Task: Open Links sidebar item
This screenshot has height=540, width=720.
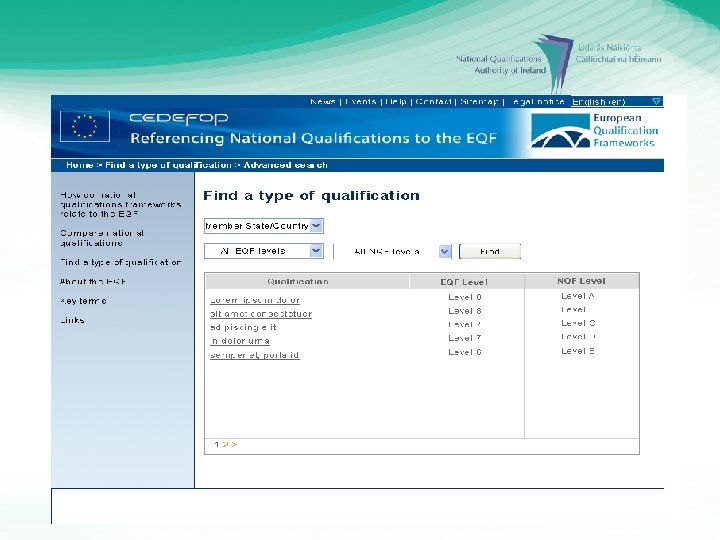Action: 72,320
